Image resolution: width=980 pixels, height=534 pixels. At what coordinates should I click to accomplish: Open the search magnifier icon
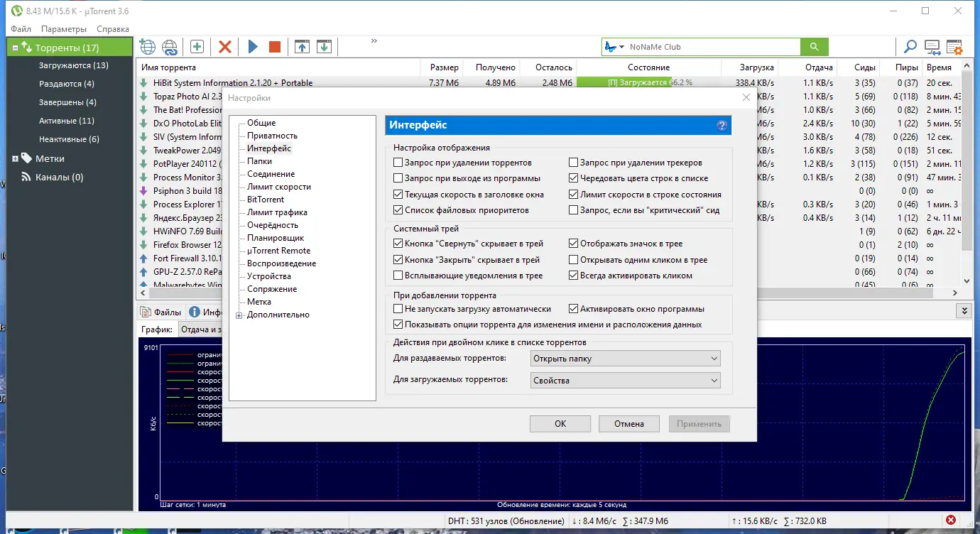pos(910,46)
